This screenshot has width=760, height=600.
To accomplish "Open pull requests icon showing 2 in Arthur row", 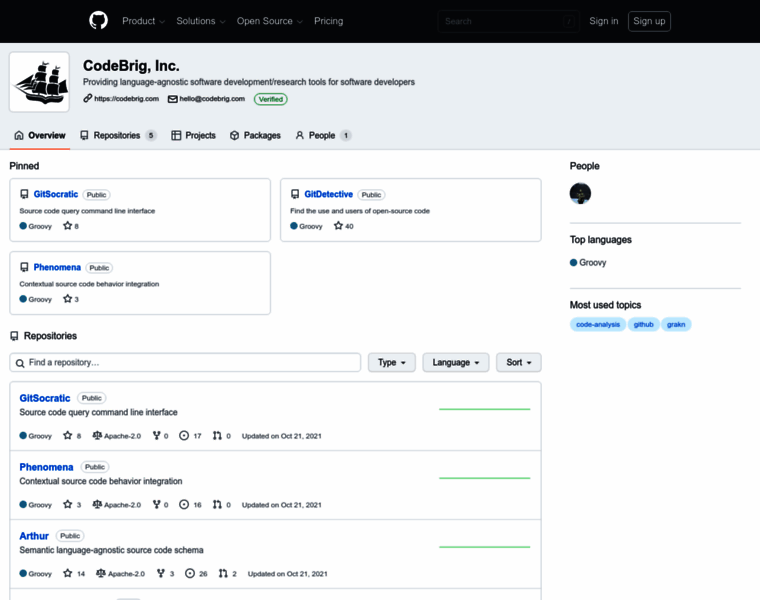I will point(222,573).
